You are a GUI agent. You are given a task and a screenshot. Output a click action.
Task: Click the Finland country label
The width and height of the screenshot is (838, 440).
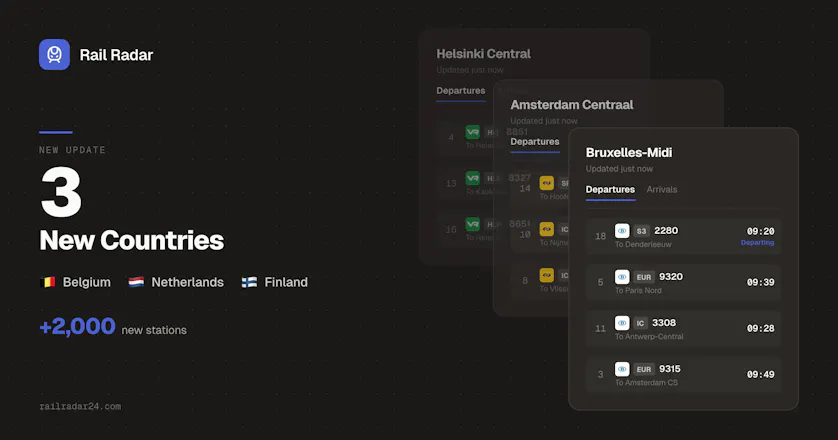click(286, 282)
